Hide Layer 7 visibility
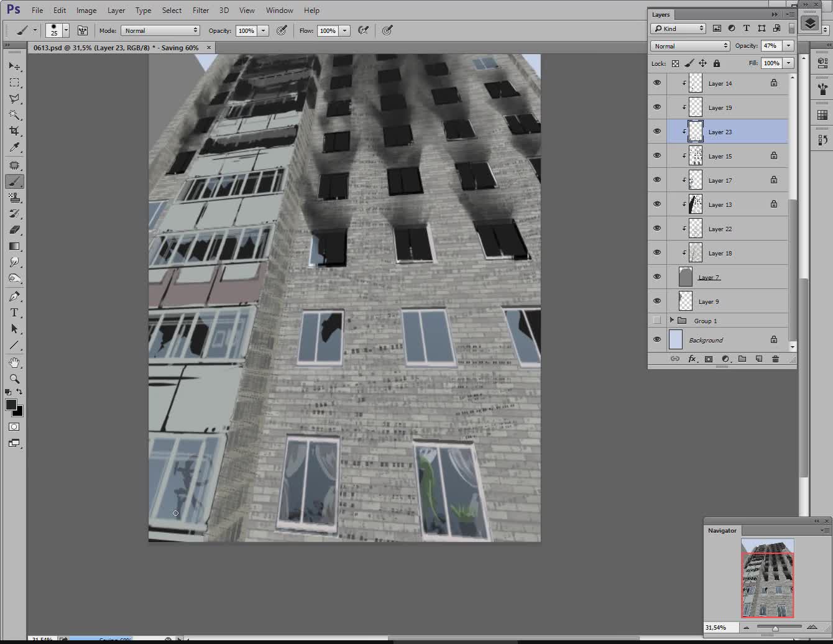Viewport: 833px width, 644px height. click(657, 277)
